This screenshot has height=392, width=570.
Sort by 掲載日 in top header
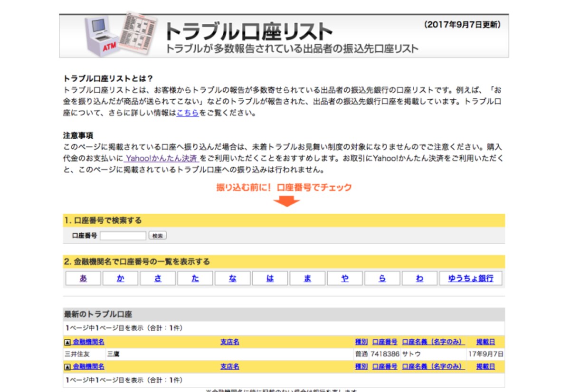pos(486,342)
